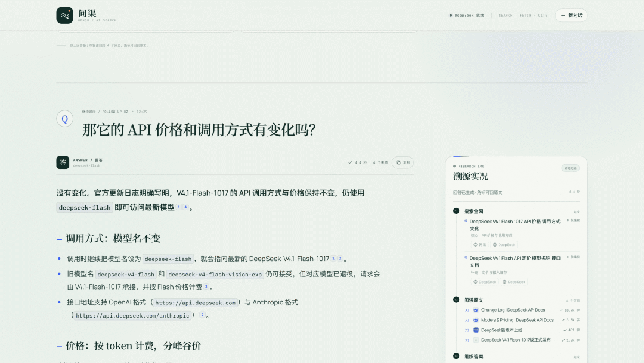Click the 答 answer avatar icon
This screenshot has width=644, height=363.
(x=63, y=162)
